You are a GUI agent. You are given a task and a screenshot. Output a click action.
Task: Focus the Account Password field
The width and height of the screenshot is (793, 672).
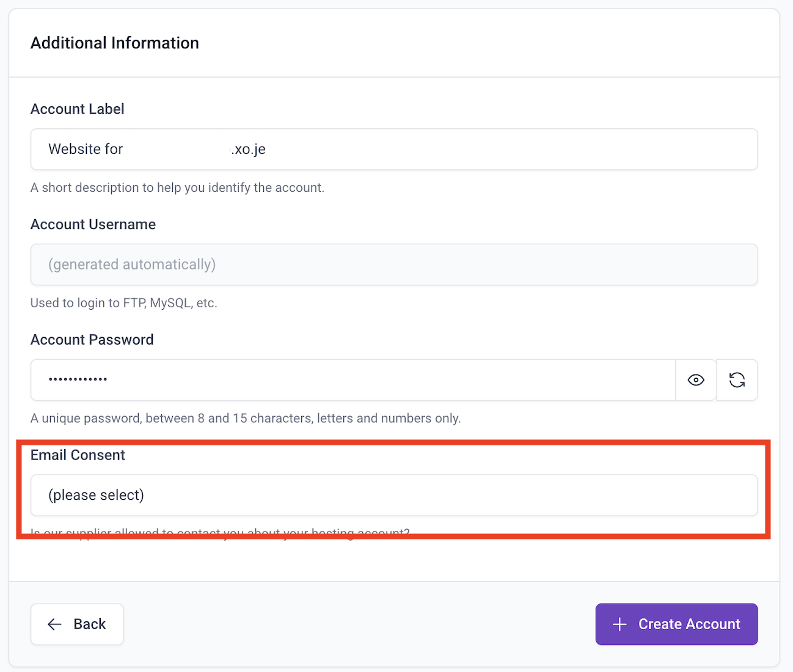point(353,380)
